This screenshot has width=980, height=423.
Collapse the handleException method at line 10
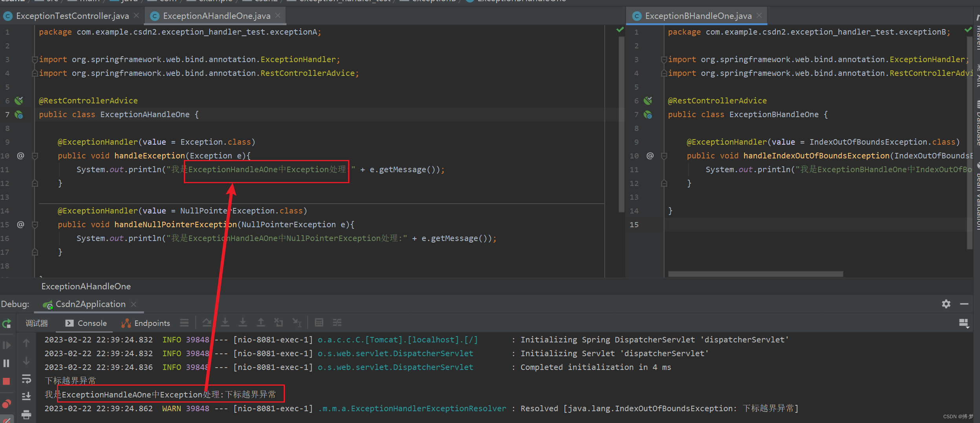(x=35, y=156)
